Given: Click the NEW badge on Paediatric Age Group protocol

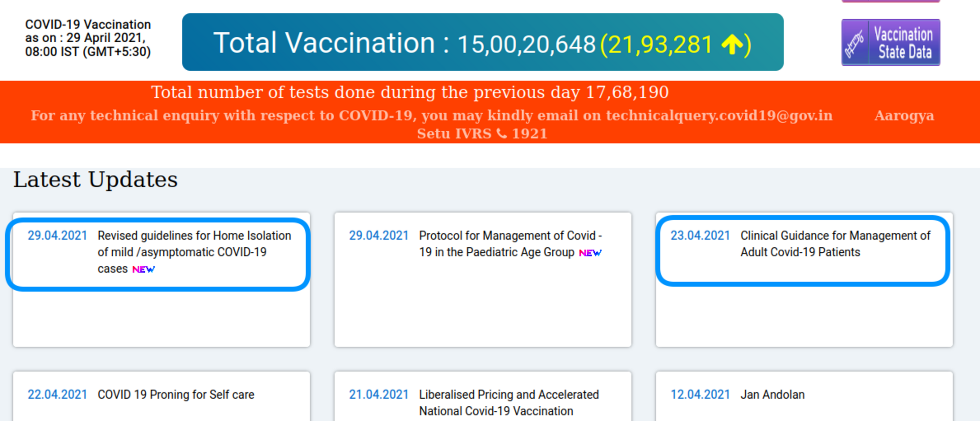Looking at the screenshot, I should [590, 253].
